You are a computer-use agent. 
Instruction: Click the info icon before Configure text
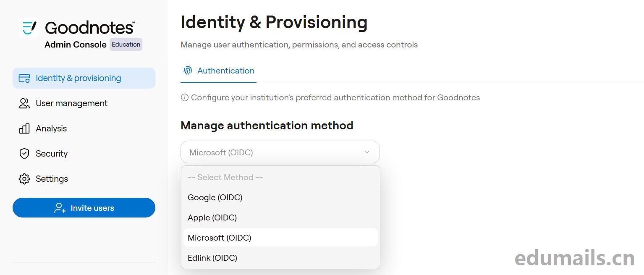(184, 98)
